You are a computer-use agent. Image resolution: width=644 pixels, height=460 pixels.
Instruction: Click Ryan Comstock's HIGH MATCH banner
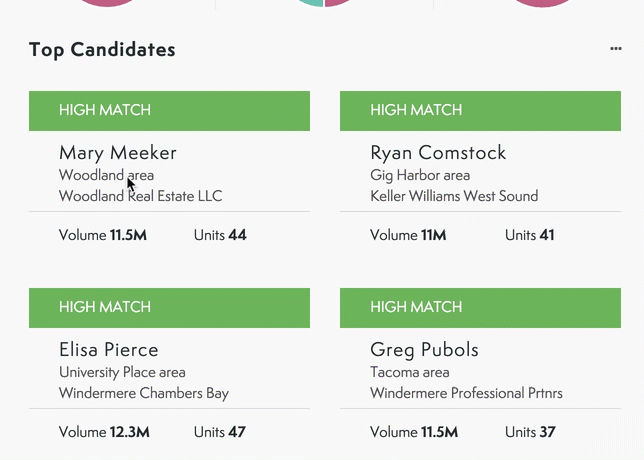[x=480, y=111]
